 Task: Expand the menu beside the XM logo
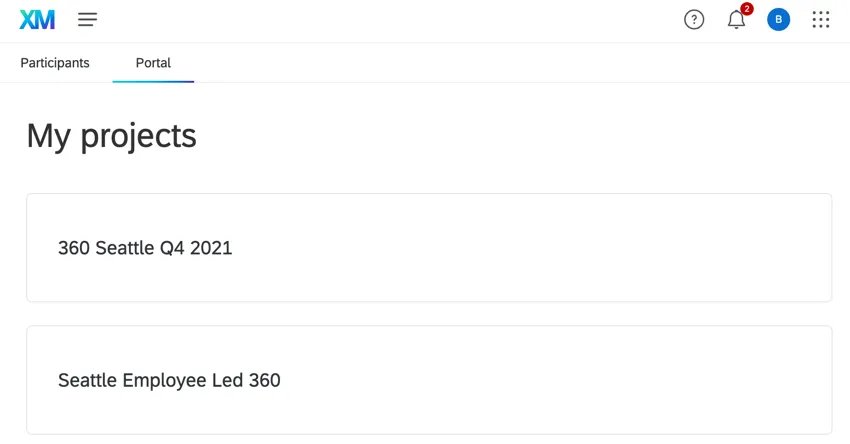click(x=87, y=19)
